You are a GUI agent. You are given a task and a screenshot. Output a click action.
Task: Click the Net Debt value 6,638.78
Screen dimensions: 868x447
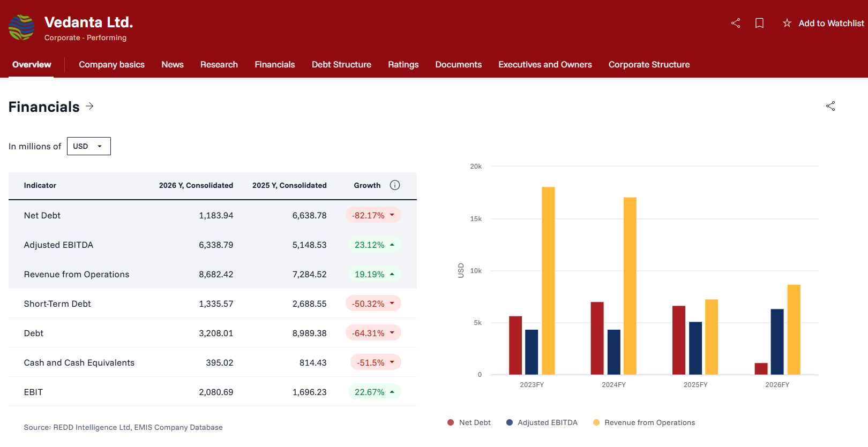[x=309, y=215]
